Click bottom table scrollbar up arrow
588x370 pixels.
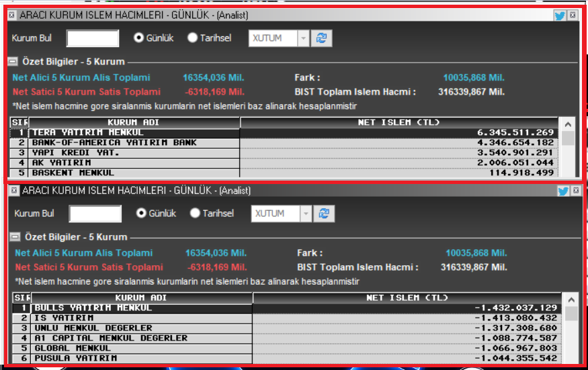coord(571,299)
